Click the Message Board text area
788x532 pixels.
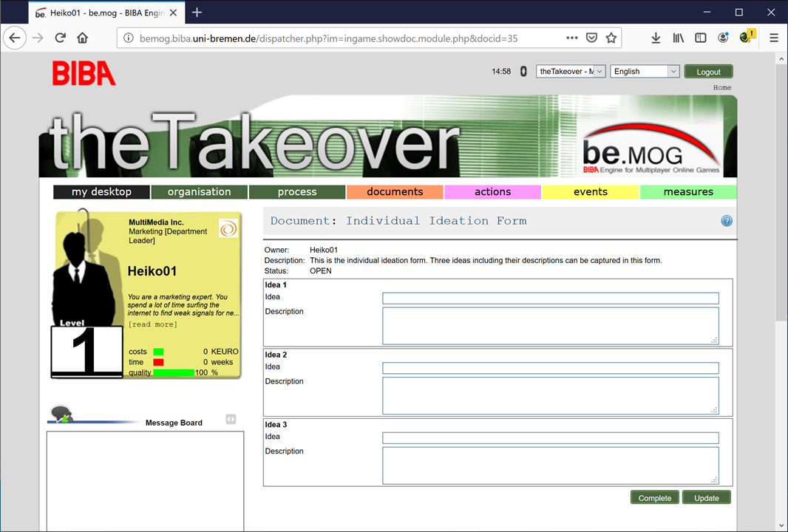145,481
